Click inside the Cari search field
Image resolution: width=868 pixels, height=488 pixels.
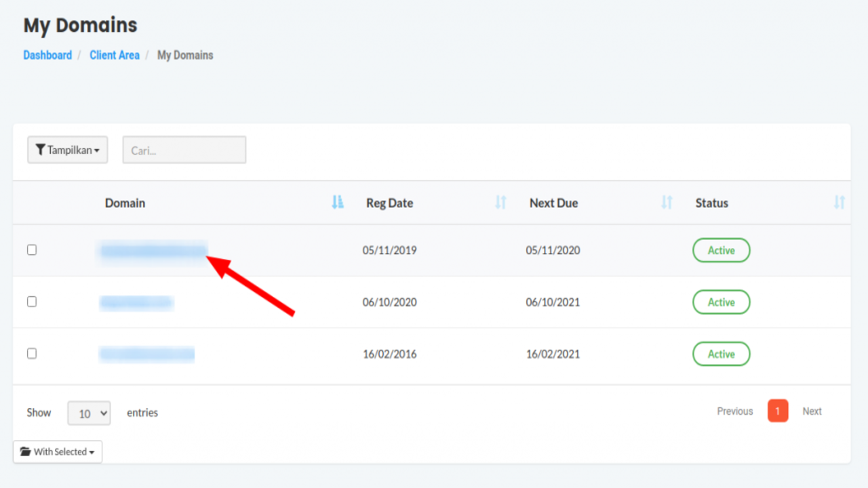(x=184, y=150)
